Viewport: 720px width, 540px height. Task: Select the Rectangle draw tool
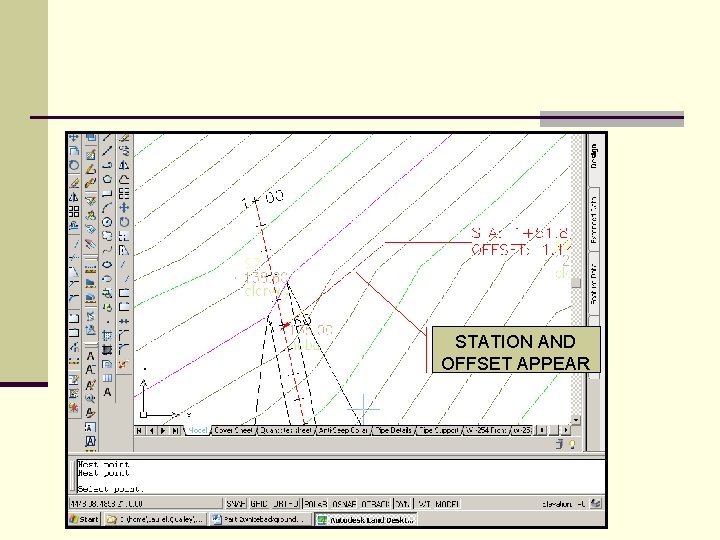point(107,193)
